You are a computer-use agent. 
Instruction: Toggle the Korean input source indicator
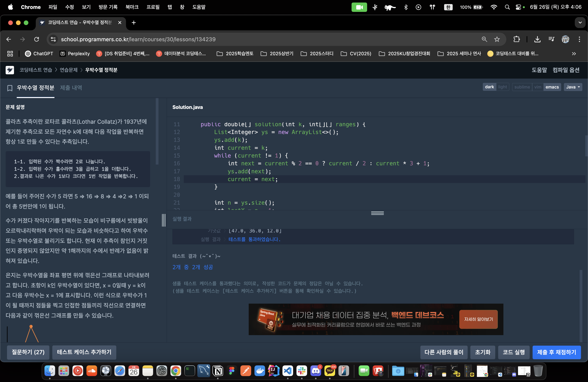click(448, 7)
